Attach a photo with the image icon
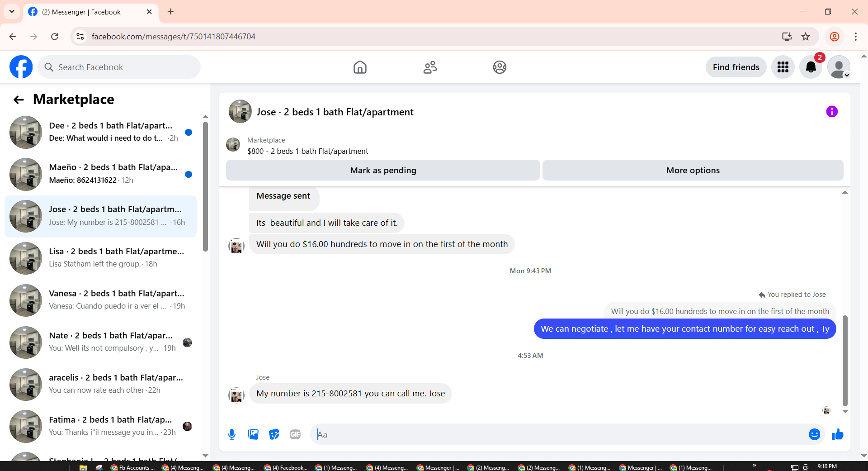The image size is (868, 471). pyautogui.click(x=253, y=434)
